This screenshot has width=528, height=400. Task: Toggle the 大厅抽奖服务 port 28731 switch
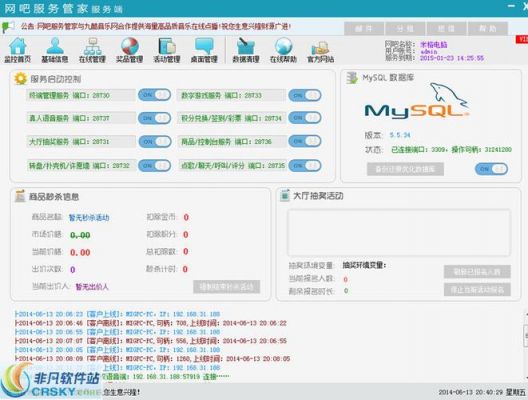coord(155,142)
